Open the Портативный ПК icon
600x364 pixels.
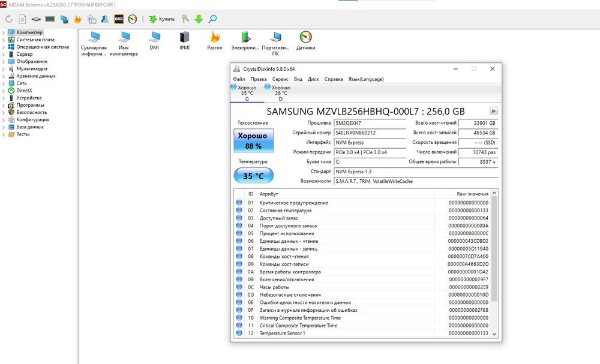coord(275,44)
